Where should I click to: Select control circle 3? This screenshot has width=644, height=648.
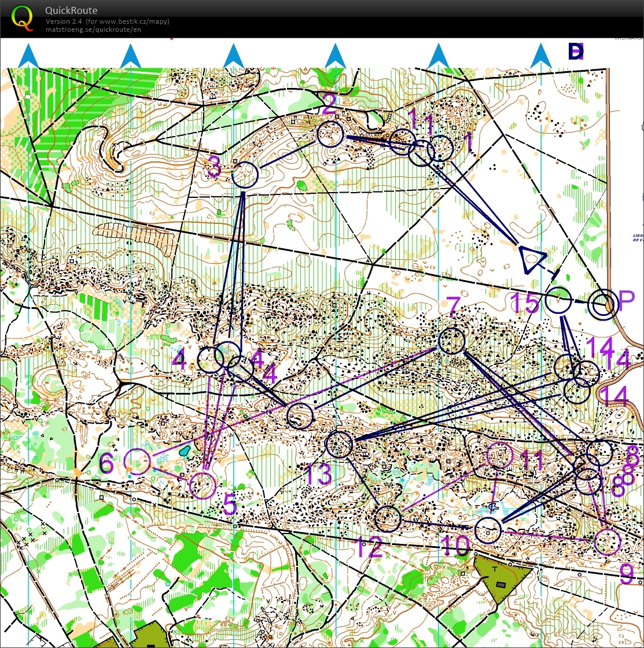click(x=245, y=174)
